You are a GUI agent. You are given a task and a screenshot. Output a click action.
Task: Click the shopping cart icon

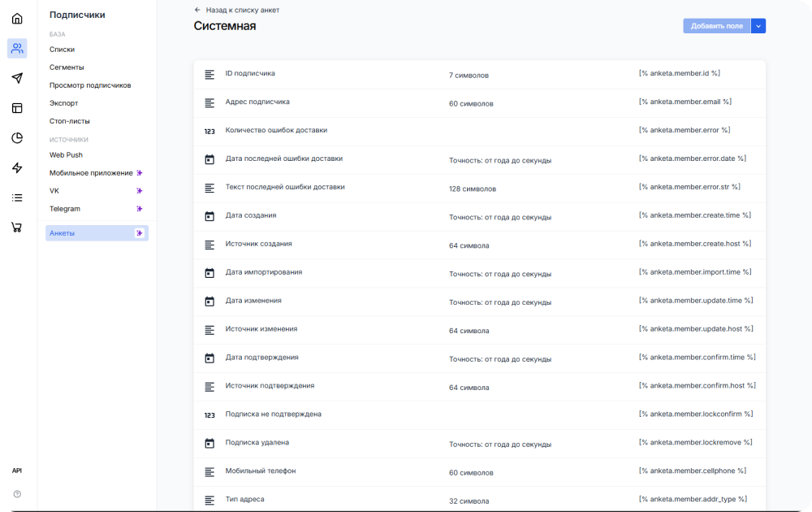pyautogui.click(x=17, y=228)
